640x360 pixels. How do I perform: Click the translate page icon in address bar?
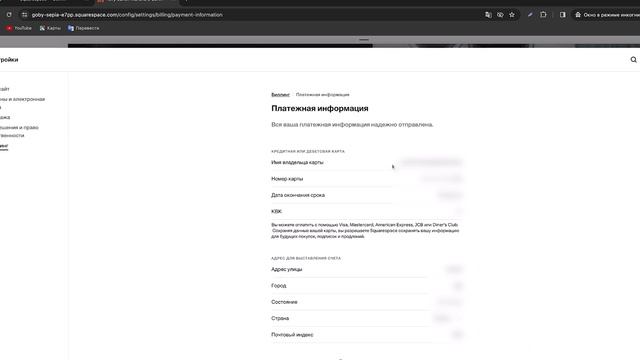click(488, 15)
